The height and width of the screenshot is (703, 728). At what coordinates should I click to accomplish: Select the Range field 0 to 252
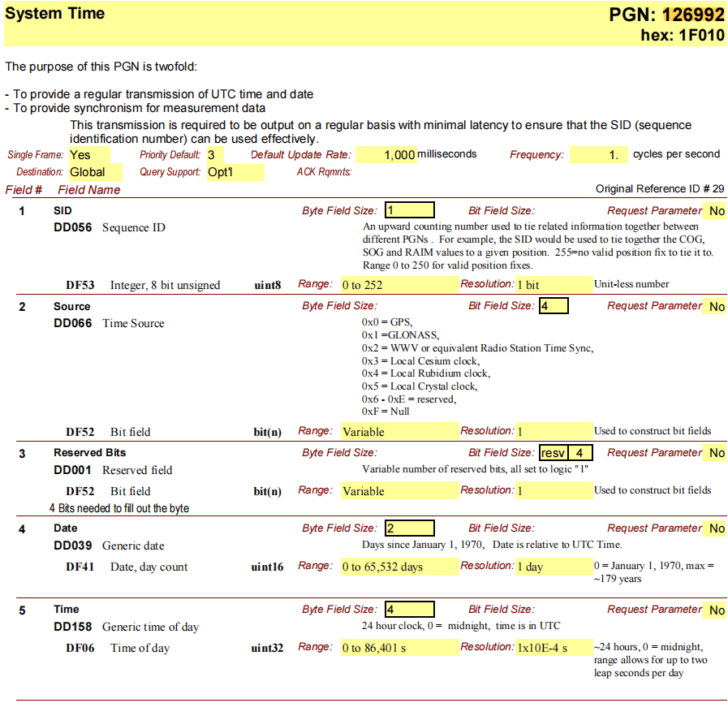[x=398, y=285]
